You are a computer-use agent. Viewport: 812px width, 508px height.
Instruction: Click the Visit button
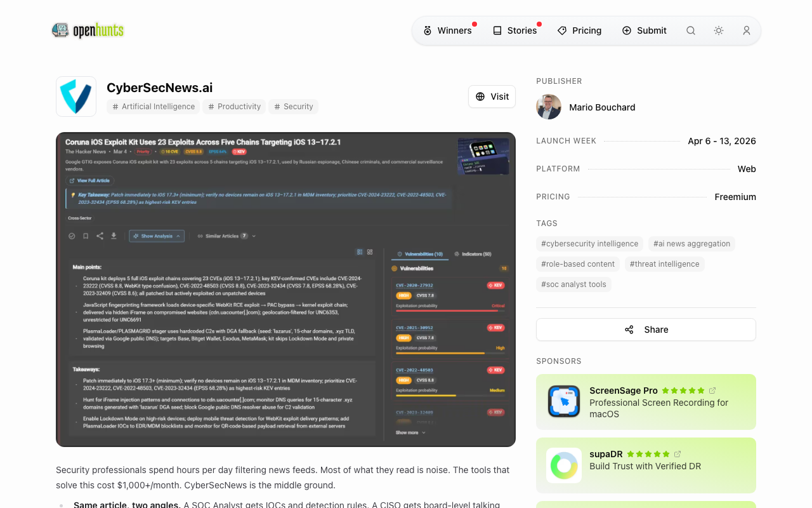click(x=492, y=97)
